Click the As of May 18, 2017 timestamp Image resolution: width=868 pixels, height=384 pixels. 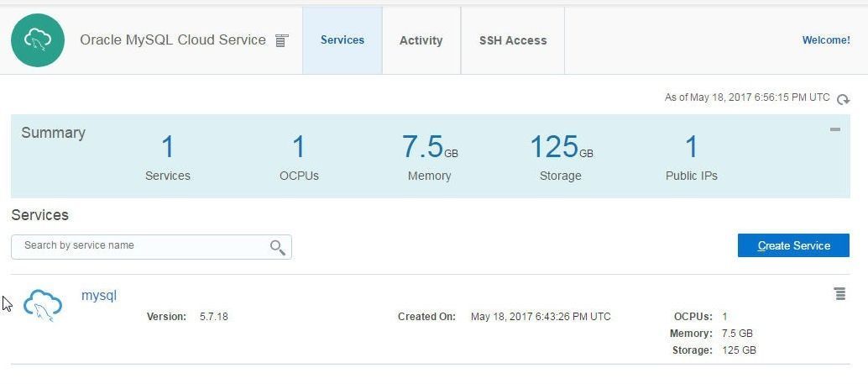point(747,97)
